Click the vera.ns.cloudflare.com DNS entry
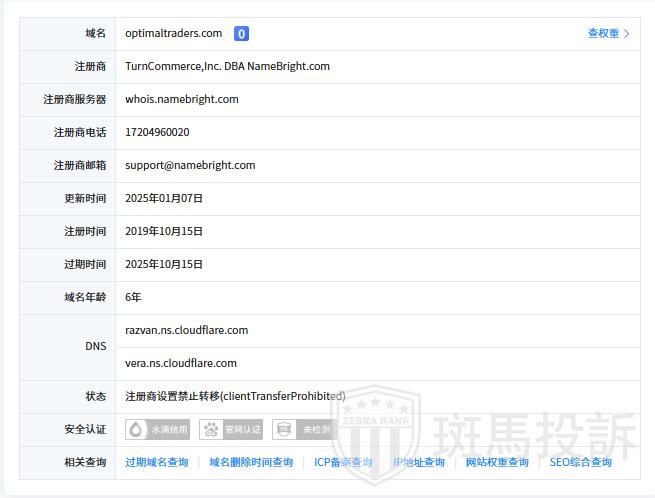 click(x=181, y=364)
